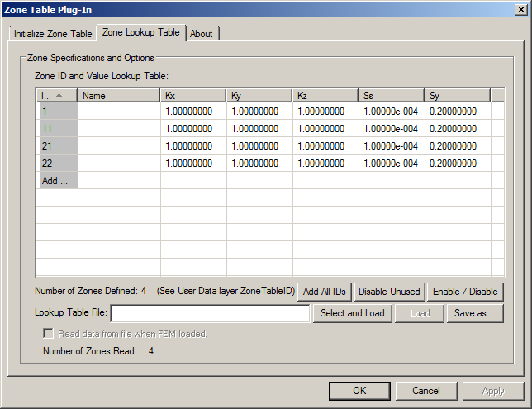
Task: Confirm the dialog with OK
Action: click(x=359, y=390)
